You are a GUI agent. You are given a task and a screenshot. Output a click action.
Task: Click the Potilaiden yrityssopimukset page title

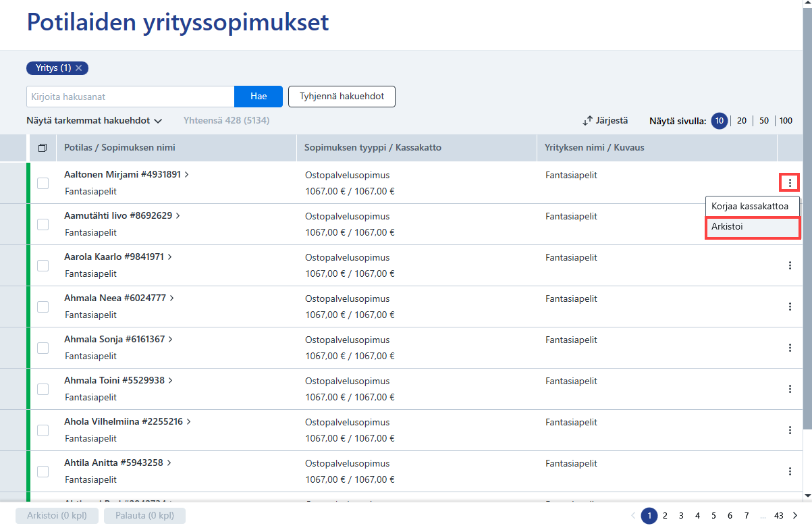(178, 22)
